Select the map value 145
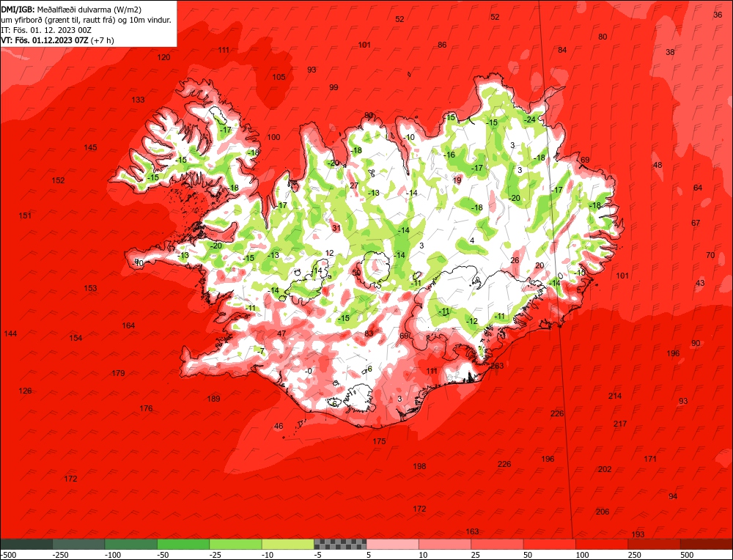This screenshot has width=733, height=560. tap(90, 147)
